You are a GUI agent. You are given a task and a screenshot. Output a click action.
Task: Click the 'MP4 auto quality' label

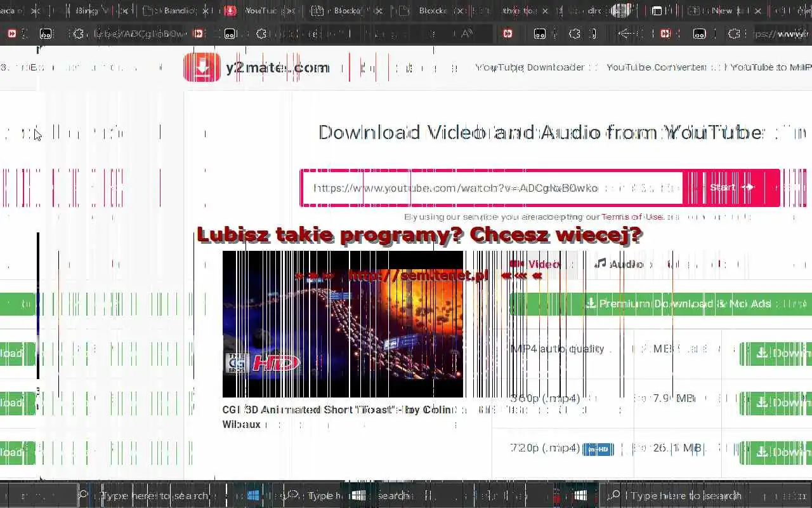pos(558,349)
